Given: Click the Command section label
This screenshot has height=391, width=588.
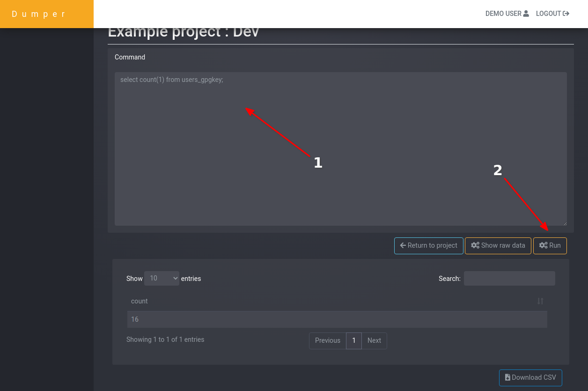Looking at the screenshot, I should tap(130, 57).
